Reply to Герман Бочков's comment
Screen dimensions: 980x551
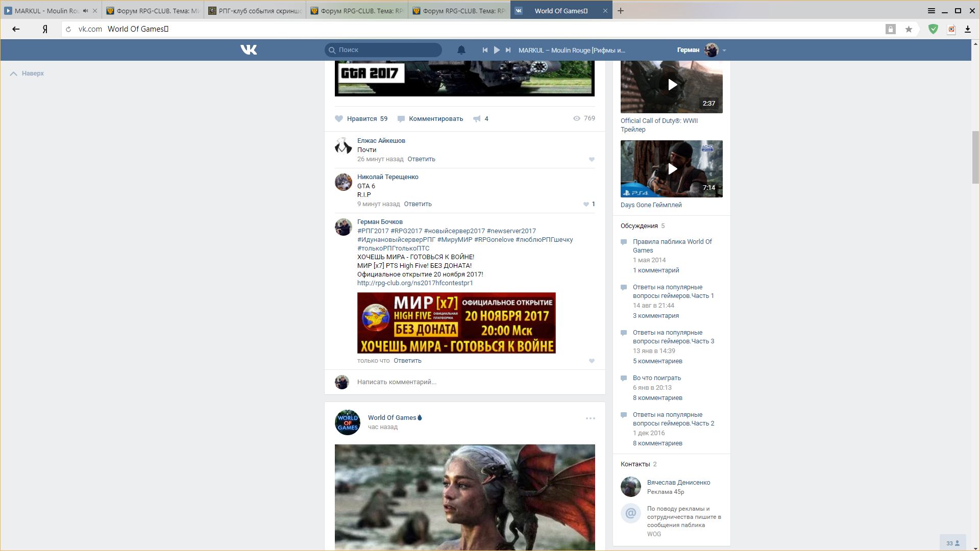click(407, 361)
